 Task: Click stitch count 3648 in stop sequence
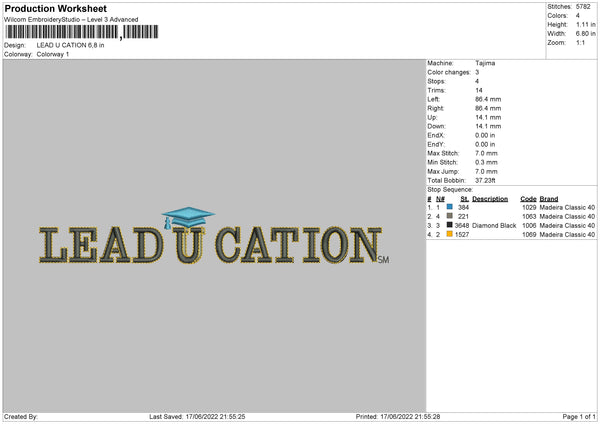462,226
